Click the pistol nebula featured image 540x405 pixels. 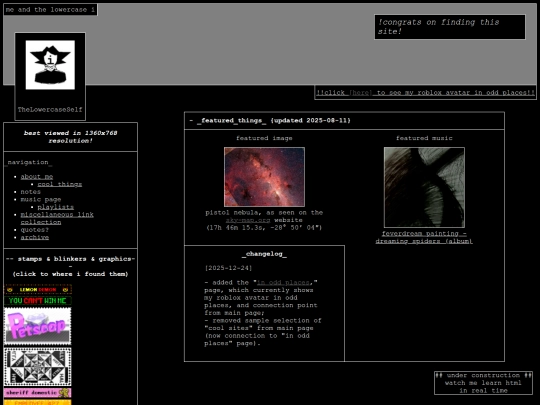tap(264, 177)
